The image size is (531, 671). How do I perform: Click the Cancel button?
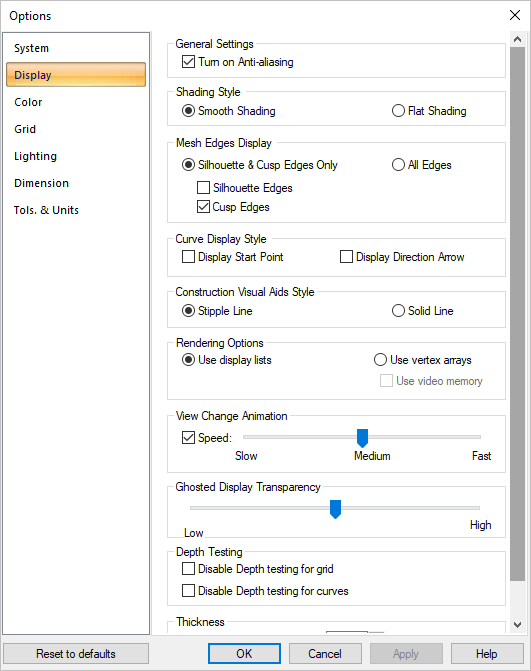tap(325, 653)
